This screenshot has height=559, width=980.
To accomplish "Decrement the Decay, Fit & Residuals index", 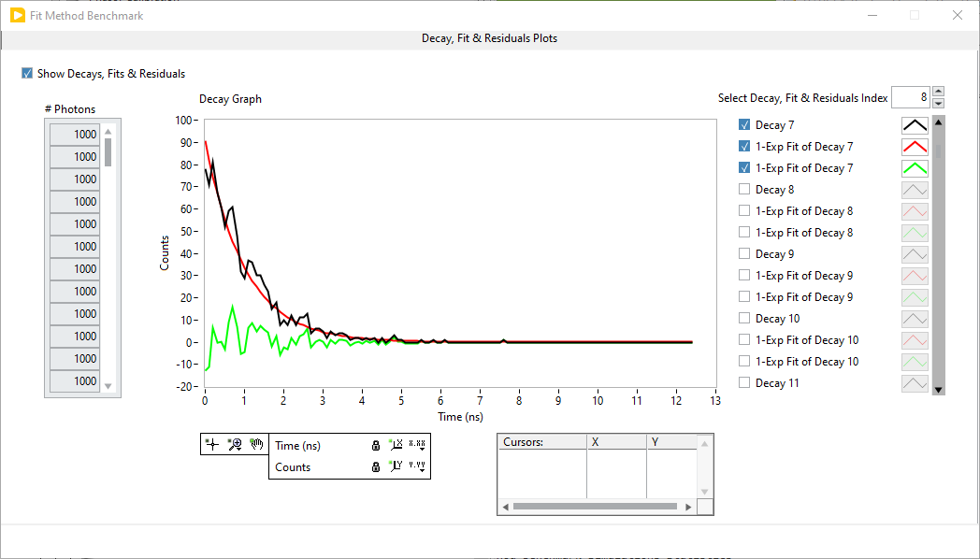I will [x=938, y=103].
